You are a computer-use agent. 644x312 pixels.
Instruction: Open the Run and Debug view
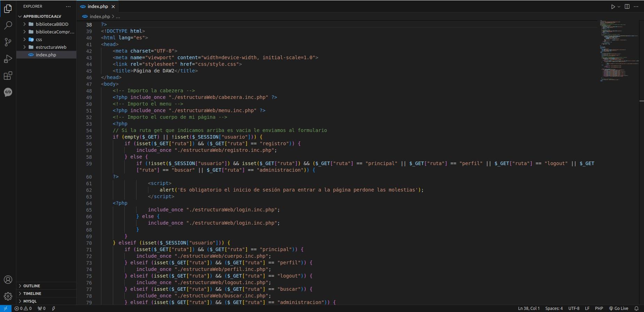(x=8, y=59)
